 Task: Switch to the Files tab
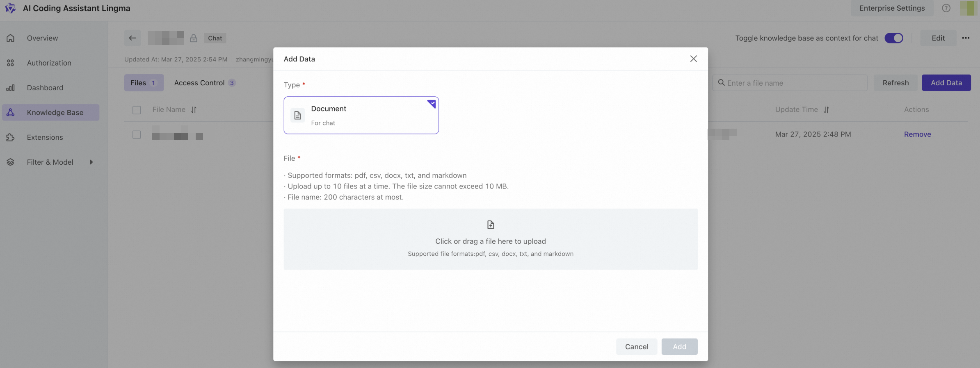(x=144, y=83)
